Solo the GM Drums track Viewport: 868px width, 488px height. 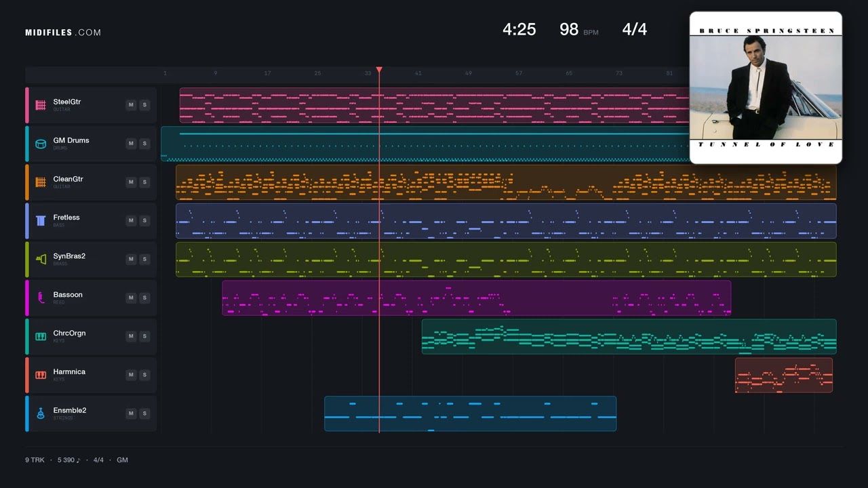click(x=144, y=144)
